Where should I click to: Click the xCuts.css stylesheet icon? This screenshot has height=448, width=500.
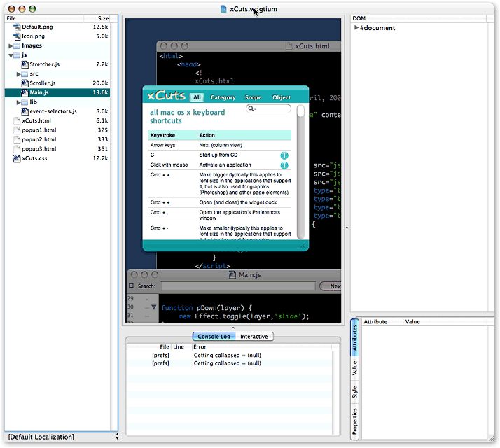17,158
